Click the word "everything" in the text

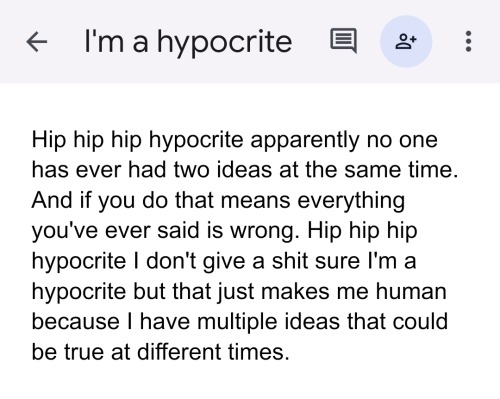coord(351,201)
